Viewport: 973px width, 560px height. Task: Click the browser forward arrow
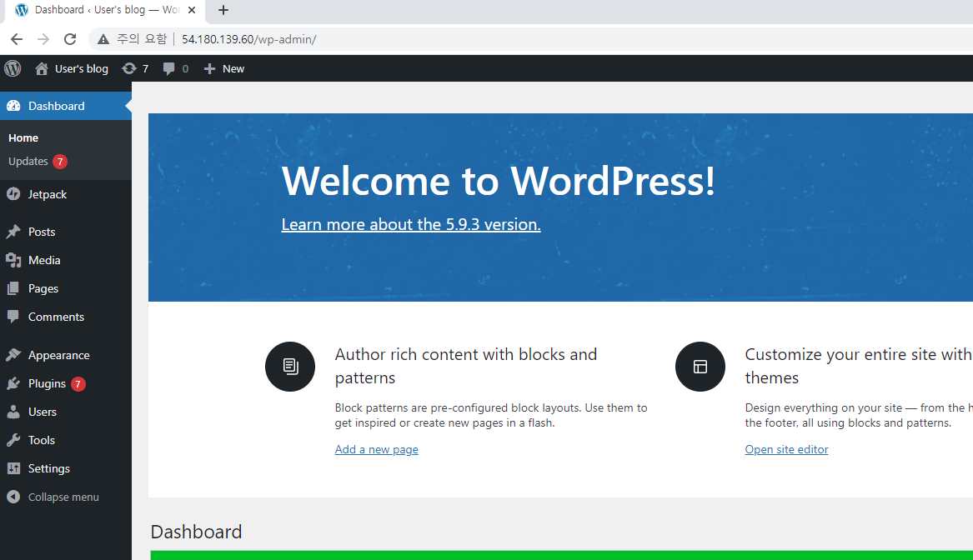tap(43, 39)
